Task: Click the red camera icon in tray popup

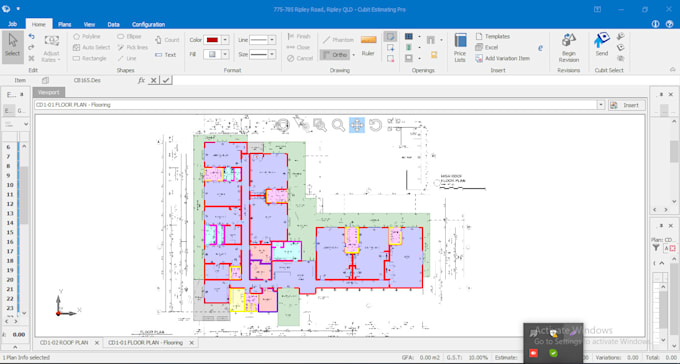Action: 533,353
